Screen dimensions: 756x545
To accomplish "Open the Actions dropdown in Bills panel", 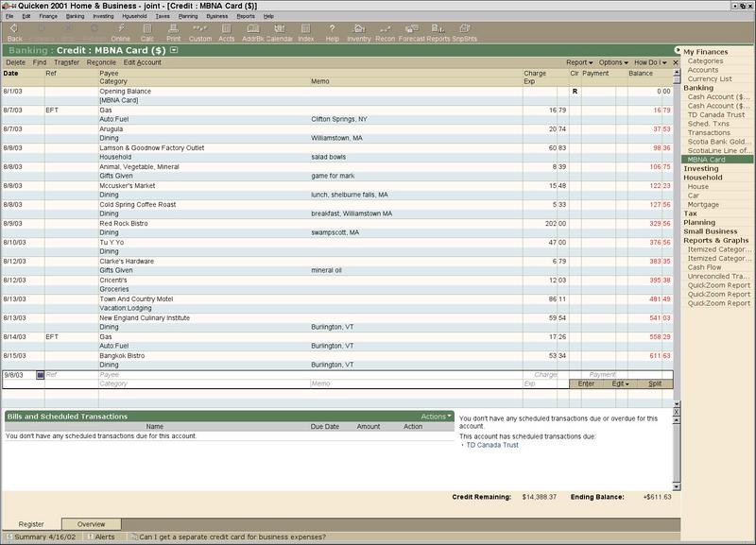I will (x=436, y=417).
